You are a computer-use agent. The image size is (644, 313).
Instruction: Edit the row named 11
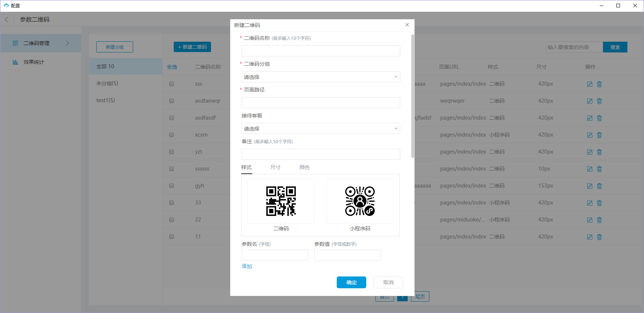click(590, 237)
